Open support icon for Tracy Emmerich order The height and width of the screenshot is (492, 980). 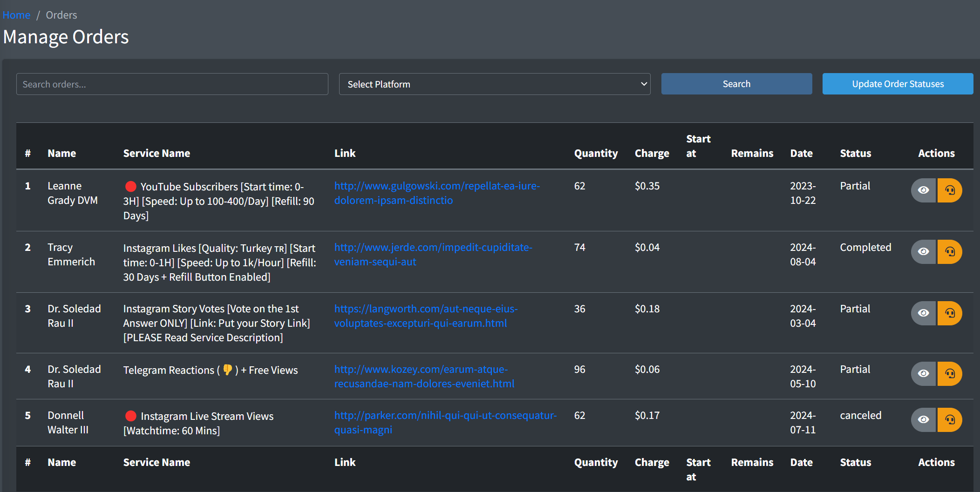point(950,252)
